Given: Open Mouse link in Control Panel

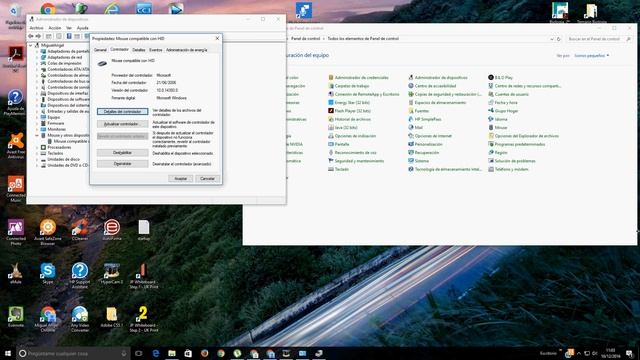Looking at the screenshot, I should coord(498,127).
